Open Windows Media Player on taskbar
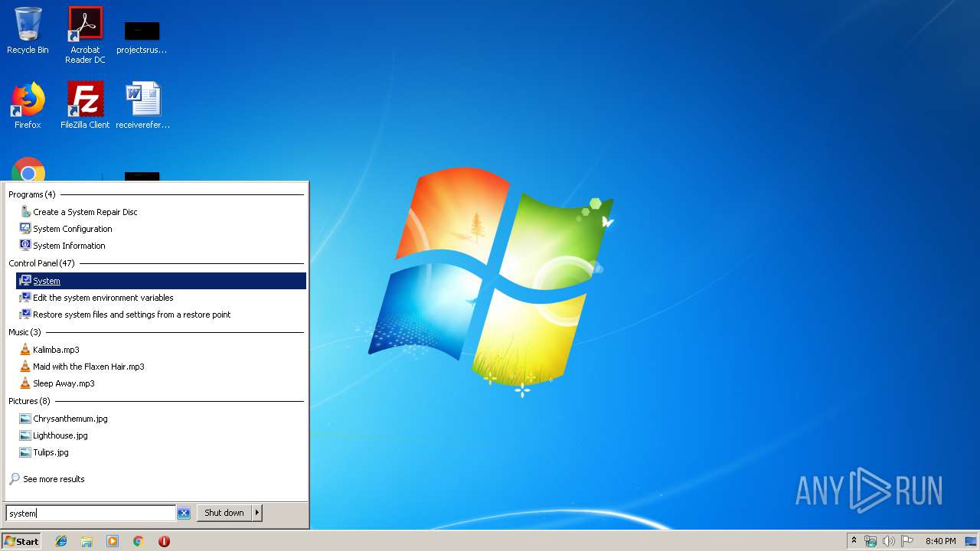The image size is (980, 551). pyautogui.click(x=113, y=541)
